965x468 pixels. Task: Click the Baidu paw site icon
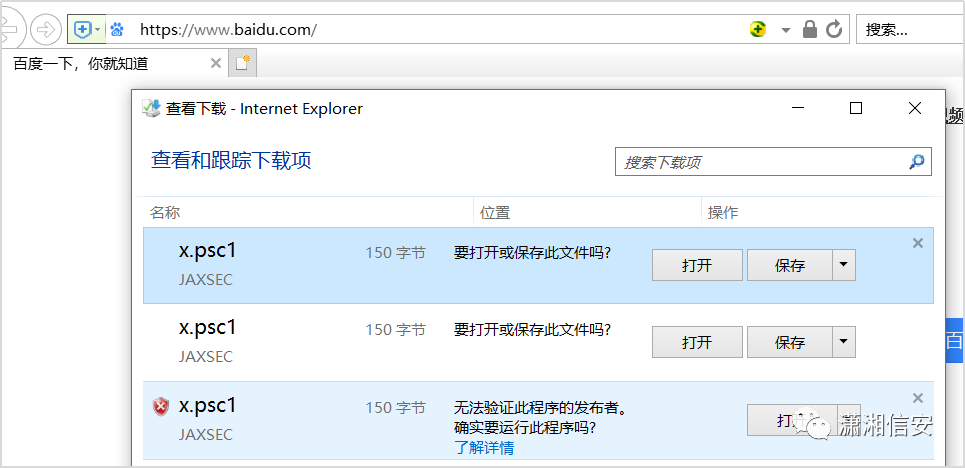[117, 29]
